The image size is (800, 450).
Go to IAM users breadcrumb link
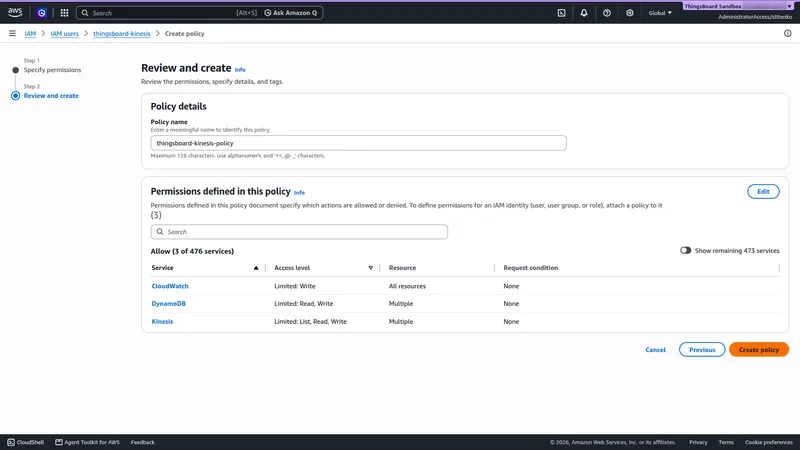(x=64, y=34)
